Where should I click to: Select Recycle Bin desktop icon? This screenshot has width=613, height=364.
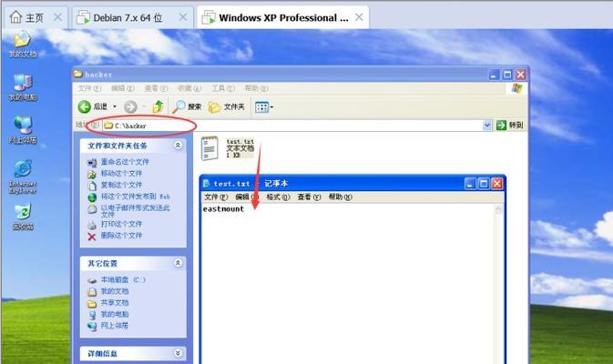click(x=22, y=217)
